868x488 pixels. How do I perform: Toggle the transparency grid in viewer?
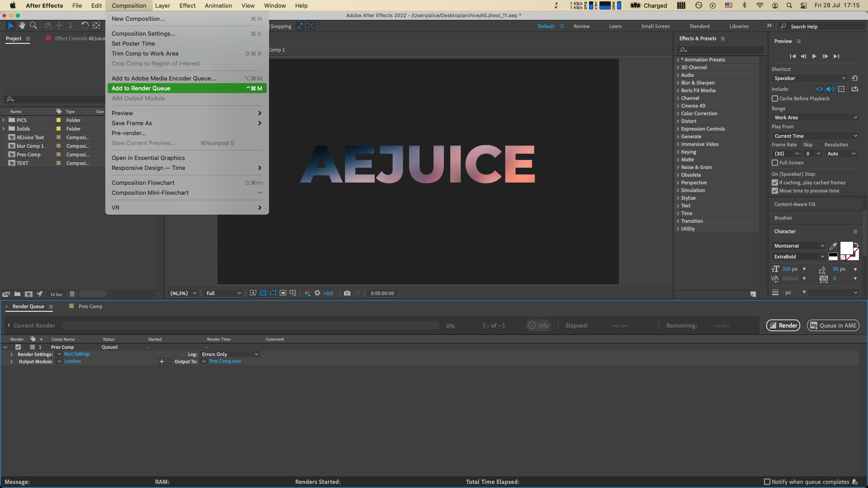263,293
